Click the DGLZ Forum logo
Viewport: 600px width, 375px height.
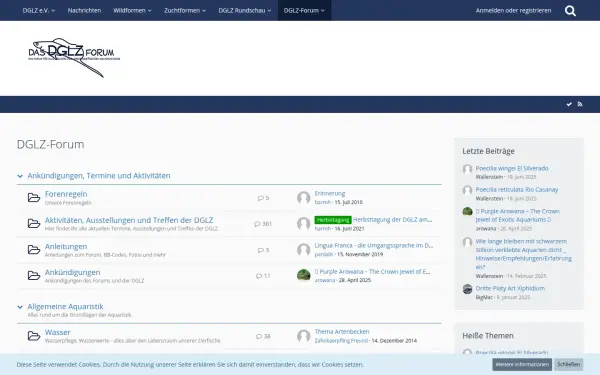coord(74,57)
